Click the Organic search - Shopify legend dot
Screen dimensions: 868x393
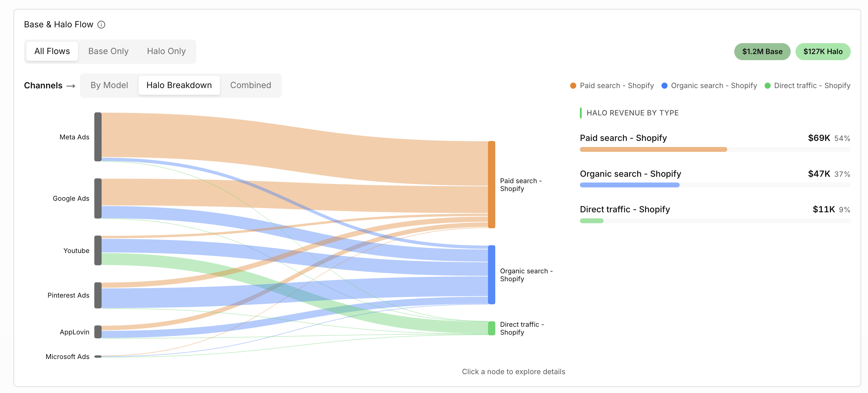(664, 86)
